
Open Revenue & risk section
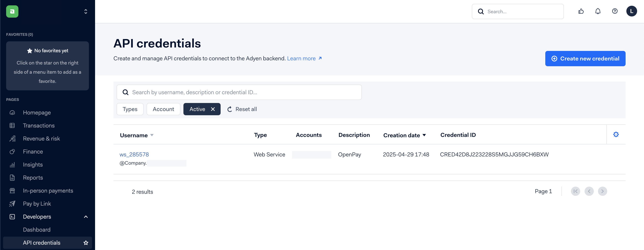(x=41, y=139)
